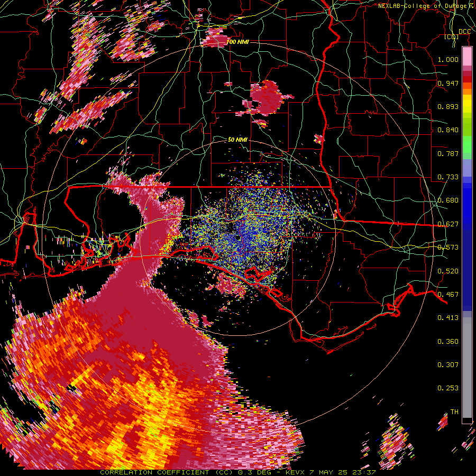The image size is (476, 476).
Task: Select the 0.787 scale value
Action: 448,153
